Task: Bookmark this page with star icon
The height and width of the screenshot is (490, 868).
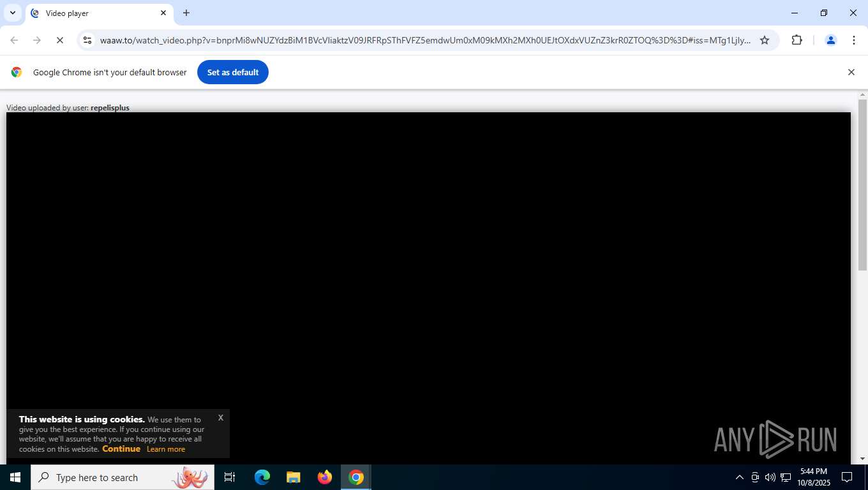Action: point(764,40)
